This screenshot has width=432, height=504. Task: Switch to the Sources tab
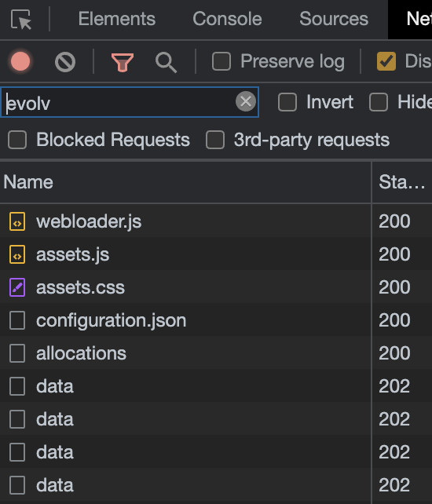coord(334,19)
